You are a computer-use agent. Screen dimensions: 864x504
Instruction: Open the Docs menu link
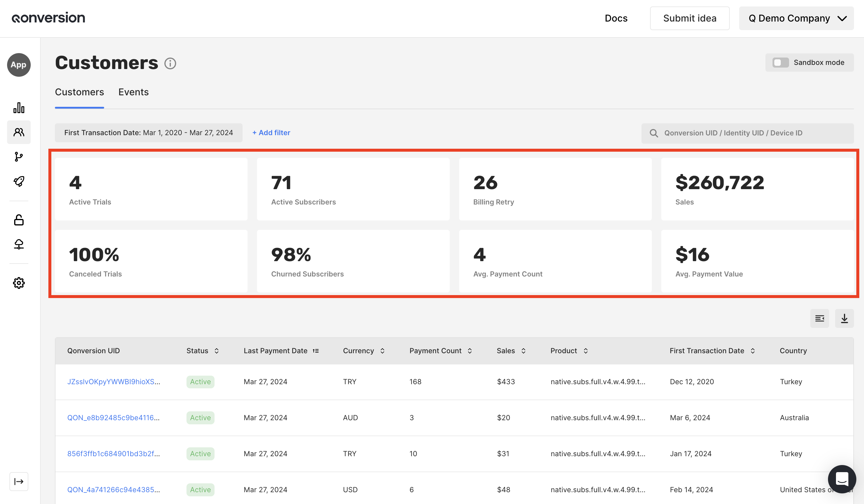[x=616, y=18]
